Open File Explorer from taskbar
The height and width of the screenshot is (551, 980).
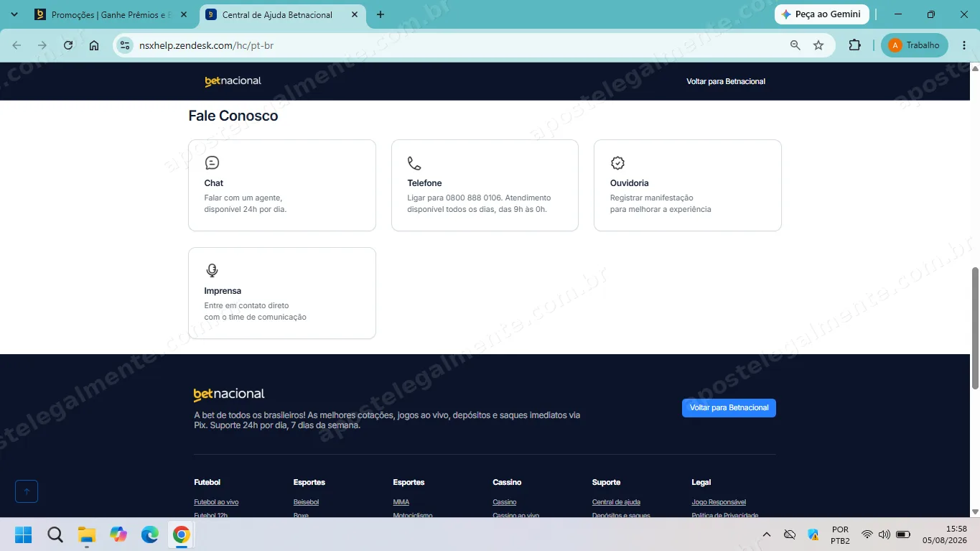pos(87,534)
